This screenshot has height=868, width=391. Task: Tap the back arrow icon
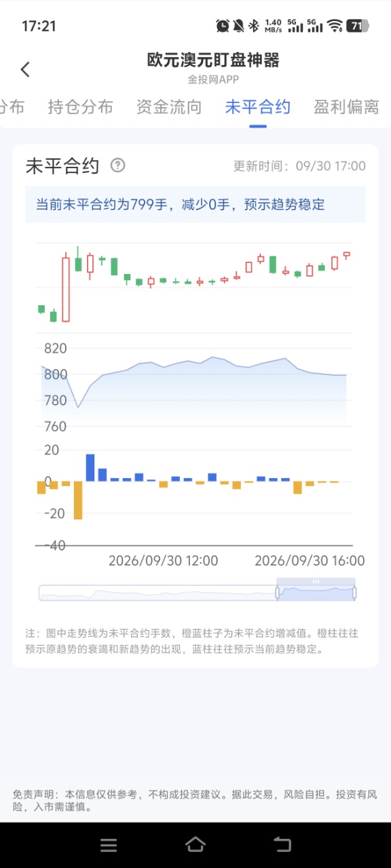click(25, 69)
